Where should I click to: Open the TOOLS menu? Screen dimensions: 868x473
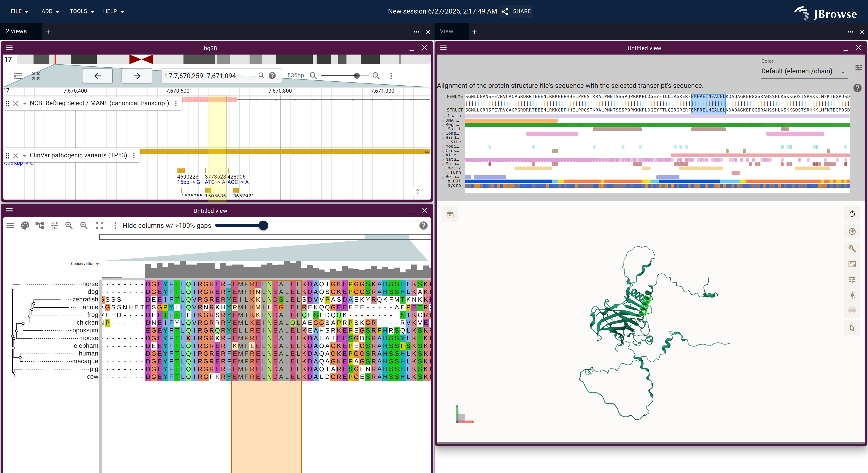click(x=81, y=11)
